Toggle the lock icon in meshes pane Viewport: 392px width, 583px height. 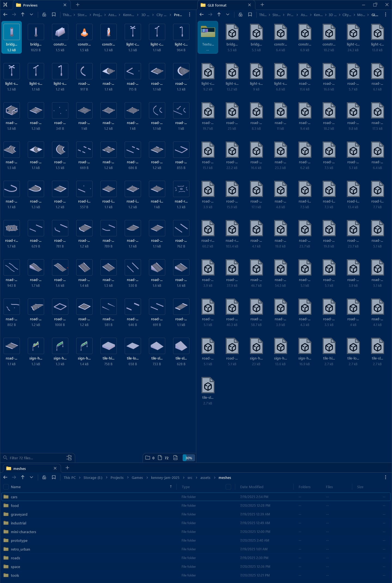pos(44,477)
